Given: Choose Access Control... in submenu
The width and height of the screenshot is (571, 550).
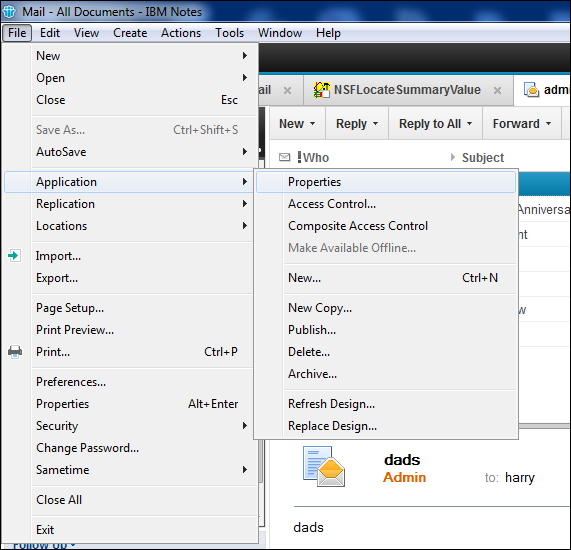Looking at the screenshot, I should tap(386, 204).
